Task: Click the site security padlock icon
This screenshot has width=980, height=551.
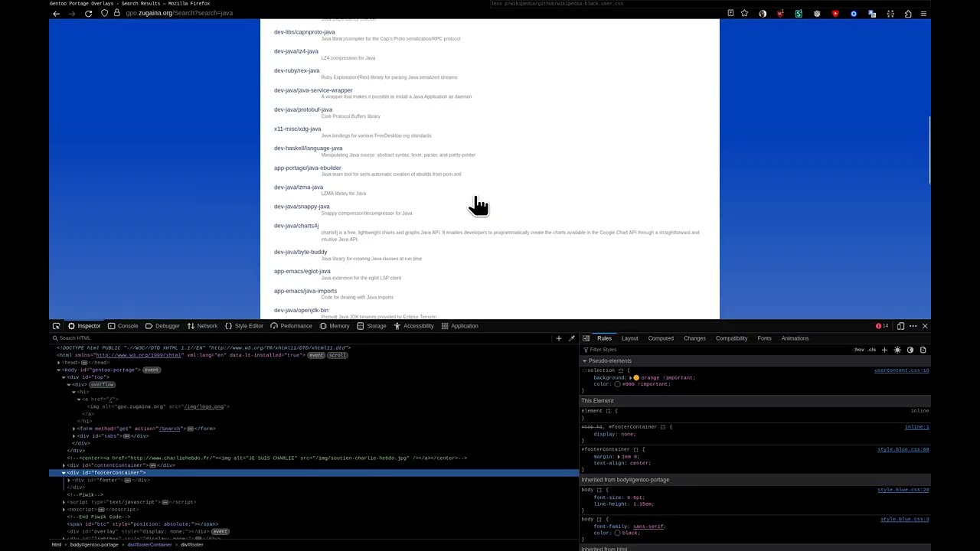Action: (117, 13)
